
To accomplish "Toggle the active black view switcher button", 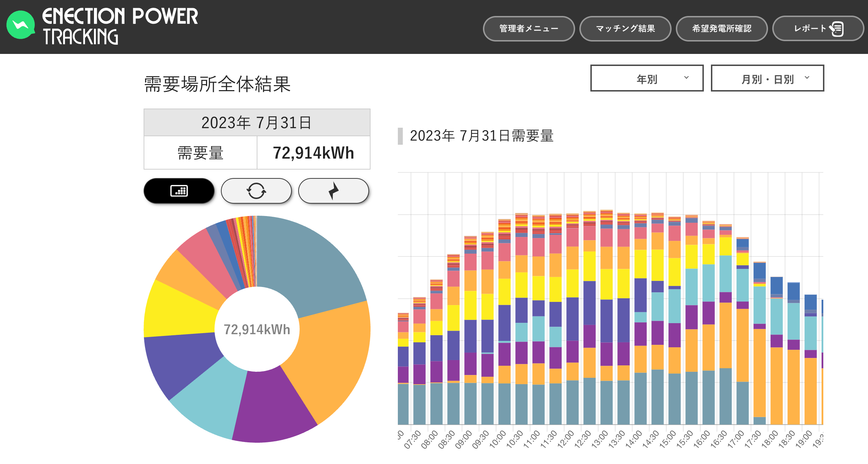I will (x=179, y=191).
